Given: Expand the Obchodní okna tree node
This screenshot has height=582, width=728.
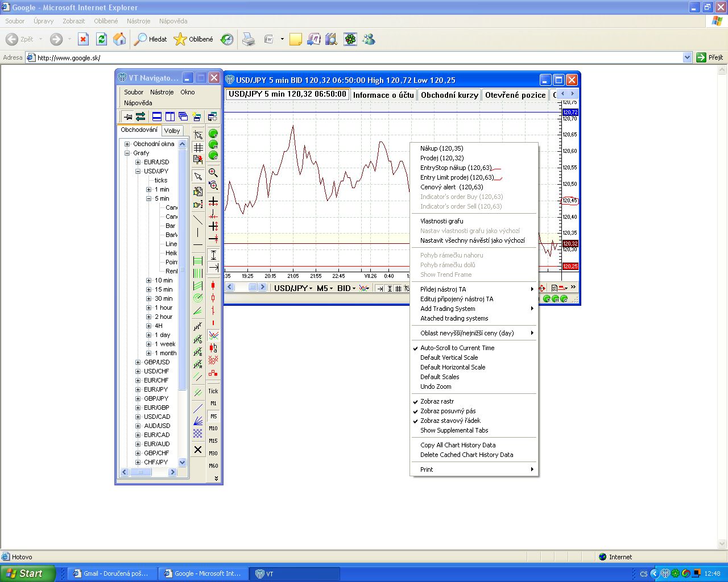Looking at the screenshot, I should 127,144.
